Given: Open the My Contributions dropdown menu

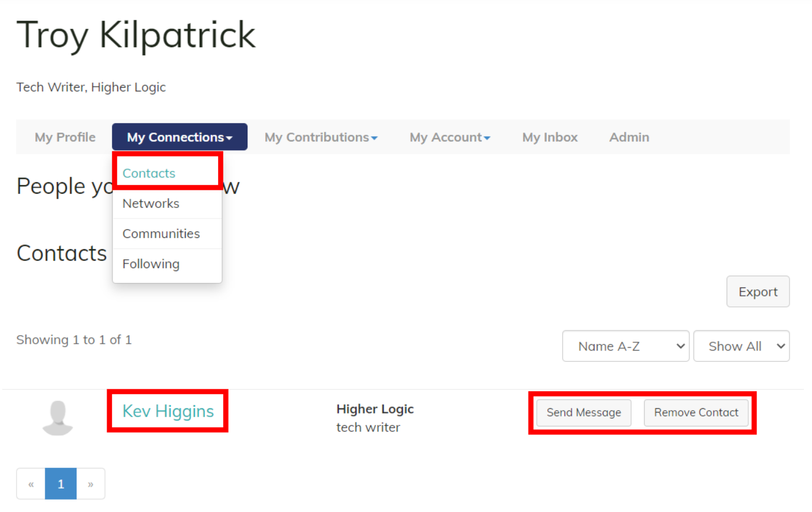Looking at the screenshot, I should [321, 137].
